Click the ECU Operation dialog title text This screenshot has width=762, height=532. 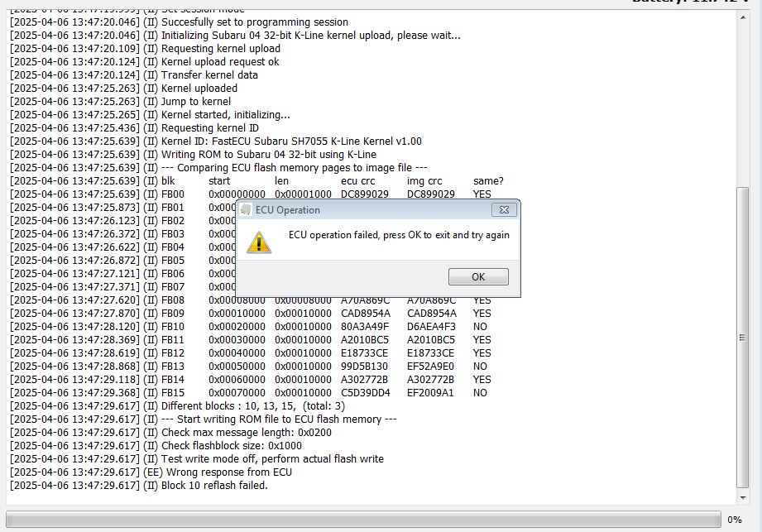[x=288, y=210]
